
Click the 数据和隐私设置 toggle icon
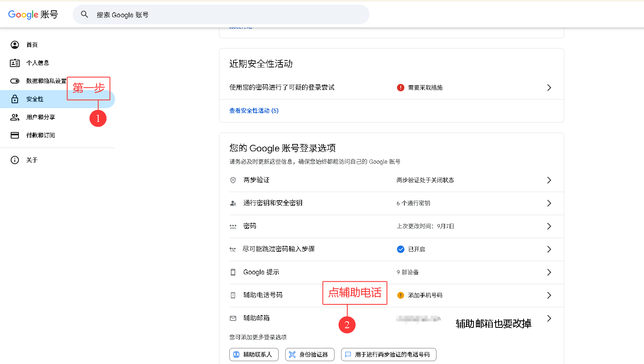(15, 81)
